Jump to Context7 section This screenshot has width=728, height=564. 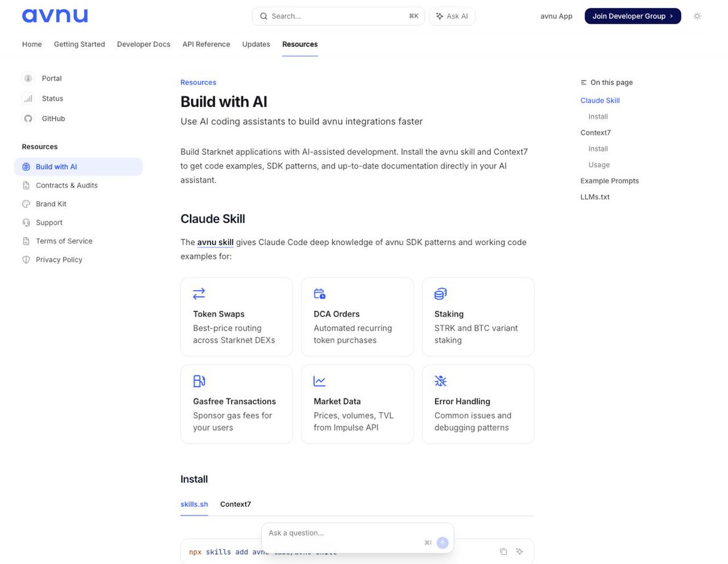point(596,133)
